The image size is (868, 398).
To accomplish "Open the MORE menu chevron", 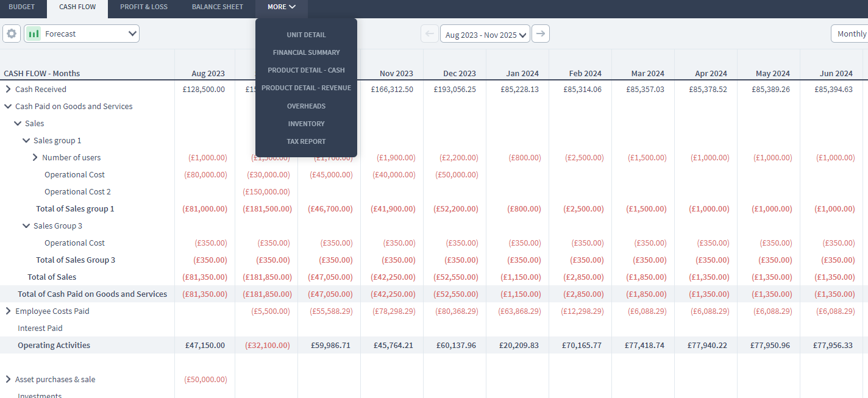I will (293, 7).
